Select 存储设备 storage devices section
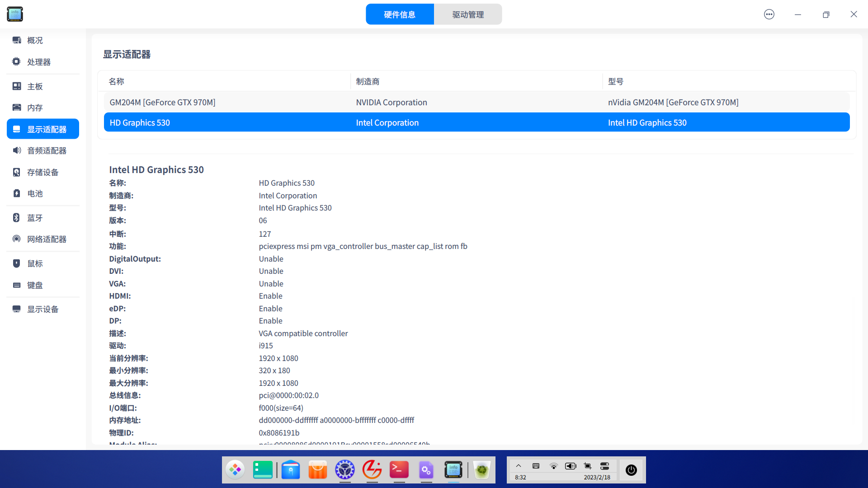 tap(42, 172)
